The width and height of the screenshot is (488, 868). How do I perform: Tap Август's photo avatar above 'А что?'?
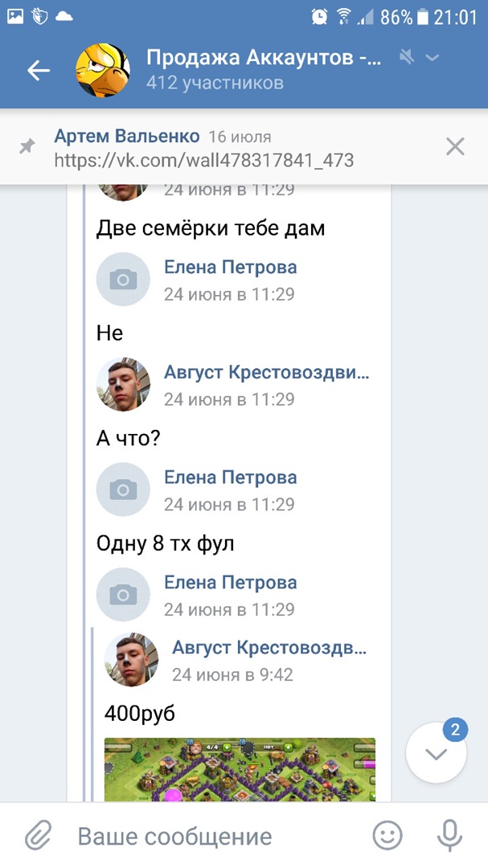[x=123, y=384]
